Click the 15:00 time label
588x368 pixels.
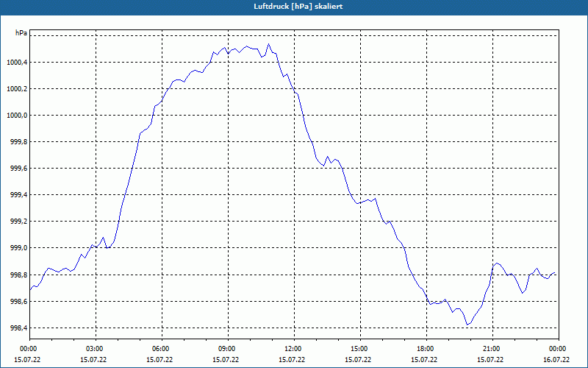point(360,349)
